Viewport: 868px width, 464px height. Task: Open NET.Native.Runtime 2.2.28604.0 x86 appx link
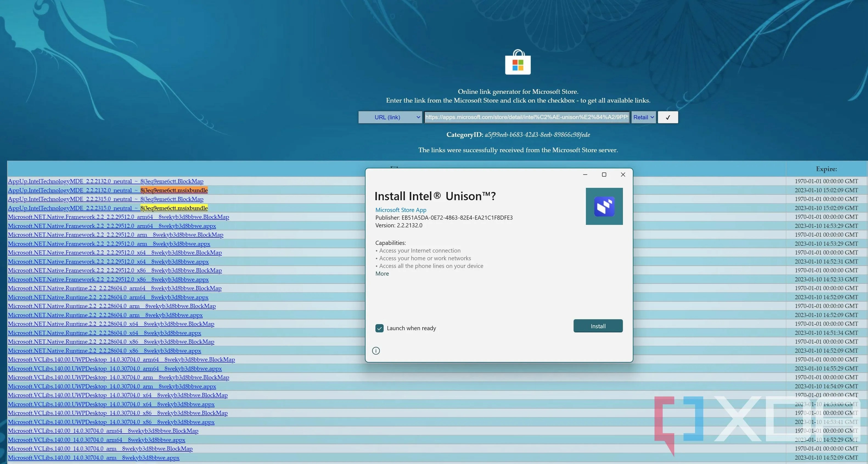105,350
